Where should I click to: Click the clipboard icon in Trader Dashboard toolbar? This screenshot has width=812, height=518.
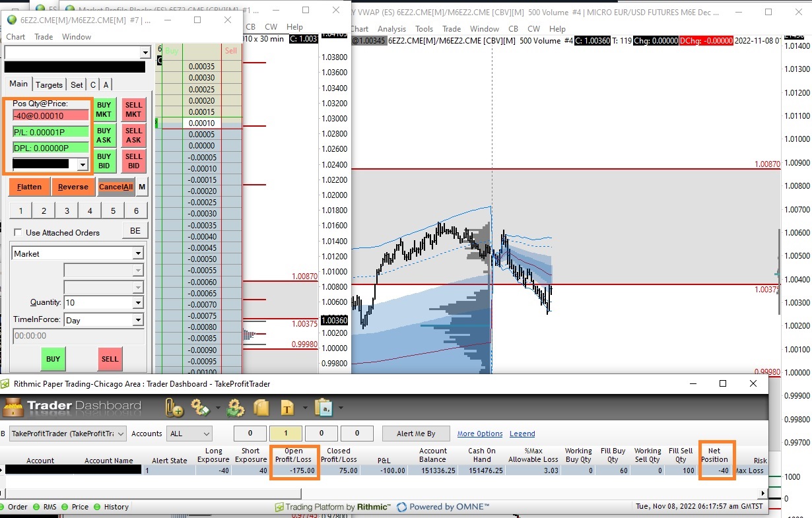[323, 408]
